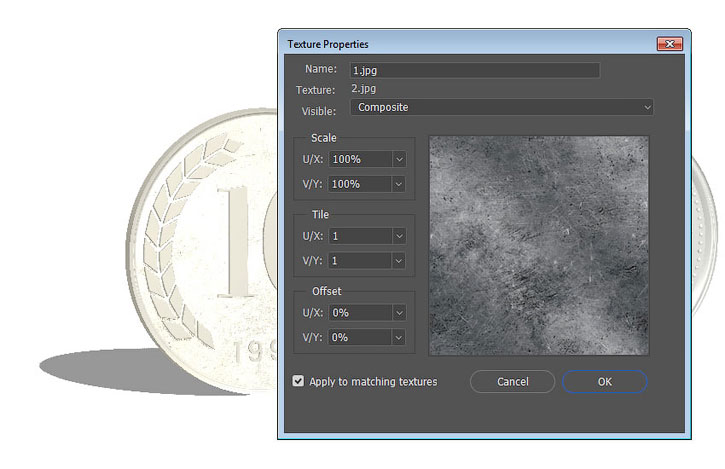725x469 pixels.
Task: Close the Texture Properties dialog
Action: 669,44
